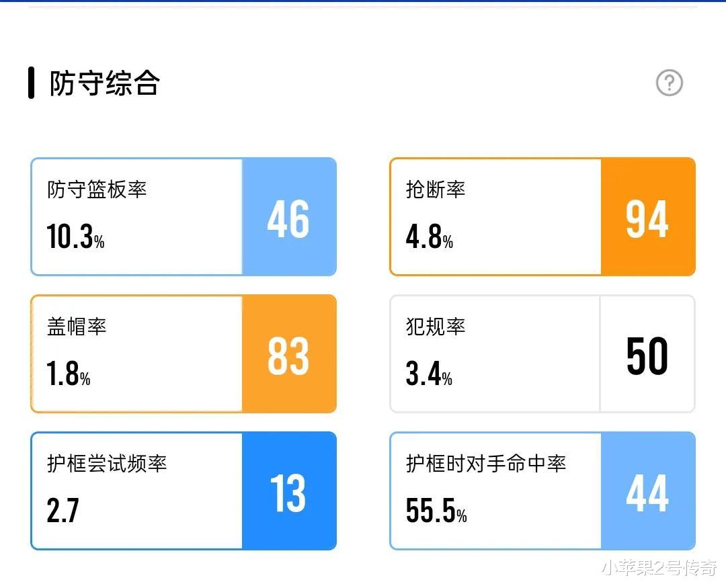Click the light blue 44 score badge
This screenshot has height=588, width=726.
[x=647, y=491]
